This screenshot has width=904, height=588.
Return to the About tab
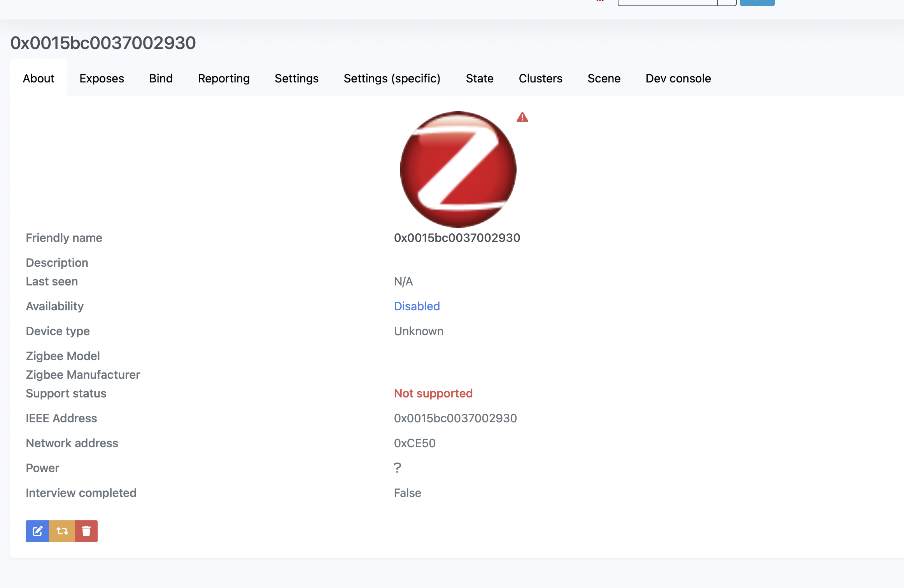click(x=39, y=78)
